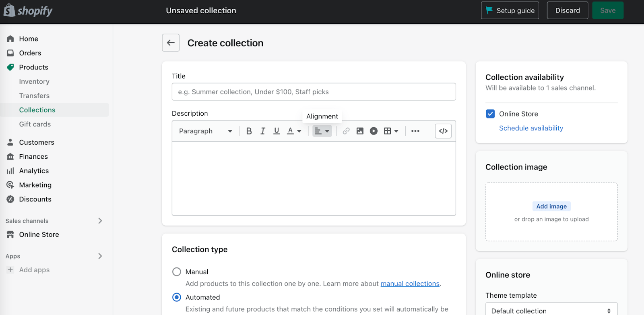Toggle italic text formatting
The image size is (644, 315).
[x=263, y=131]
